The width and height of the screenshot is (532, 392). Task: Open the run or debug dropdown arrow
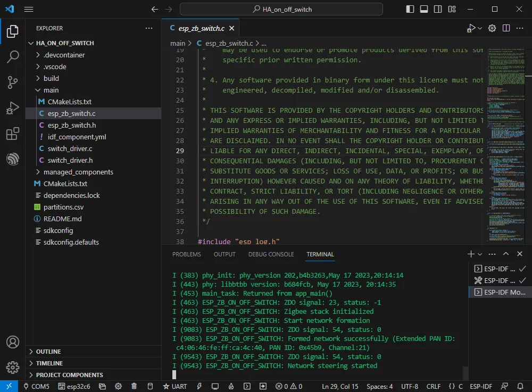click(480, 28)
